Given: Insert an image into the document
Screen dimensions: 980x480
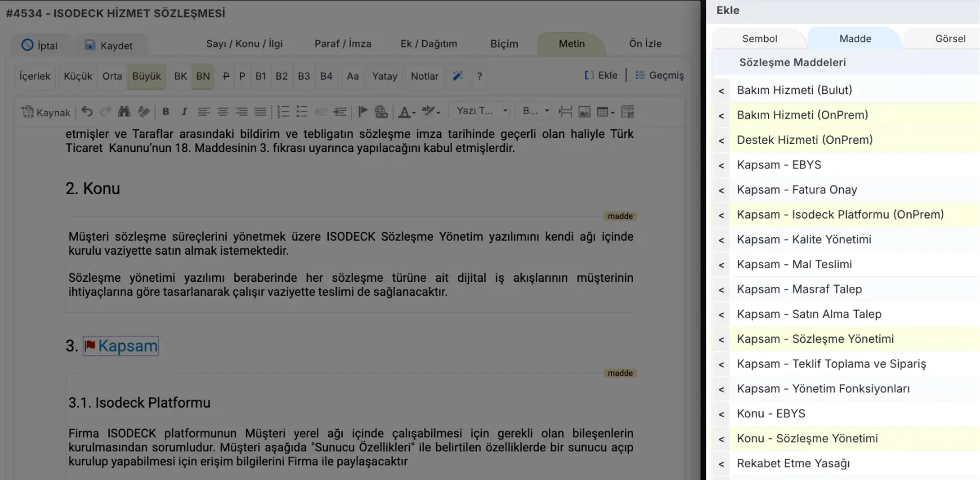Looking at the screenshot, I should [x=584, y=112].
